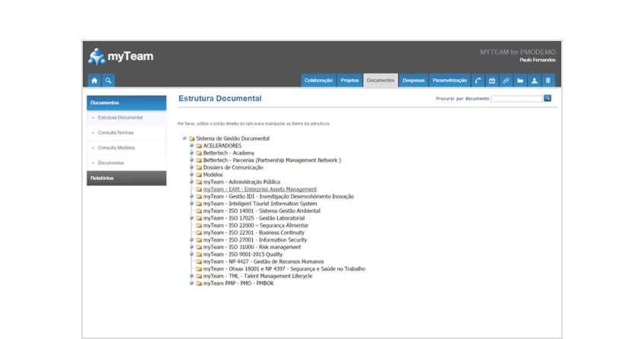The width and height of the screenshot is (644, 339).
Task: Click the user profile icon
Action: tap(534, 80)
